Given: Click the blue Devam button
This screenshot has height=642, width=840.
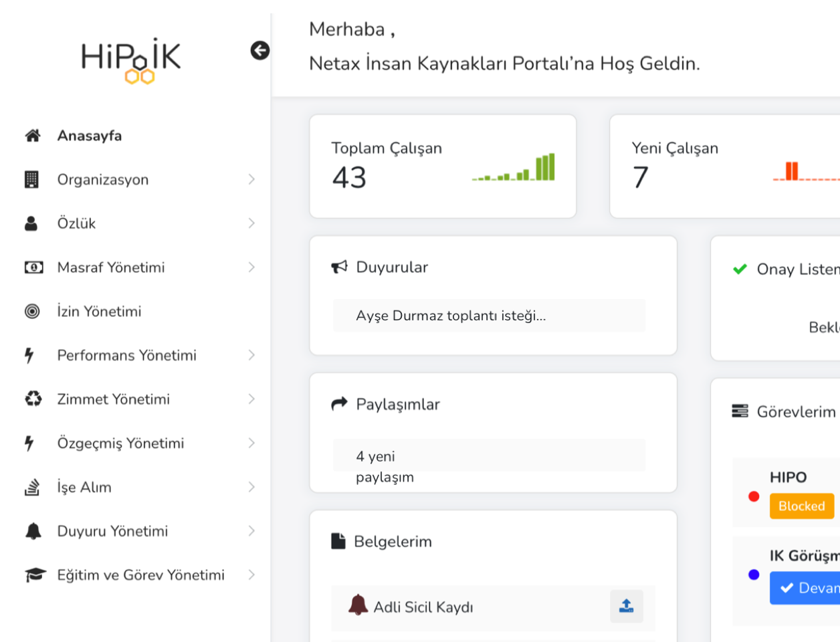Looking at the screenshot, I should pos(805,588).
